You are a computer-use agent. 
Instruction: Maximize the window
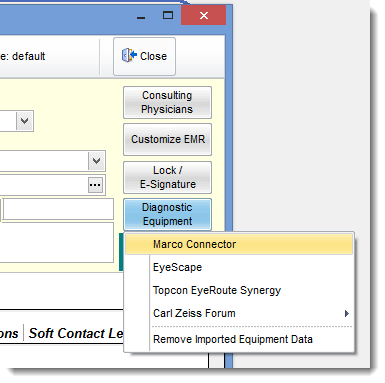point(168,15)
